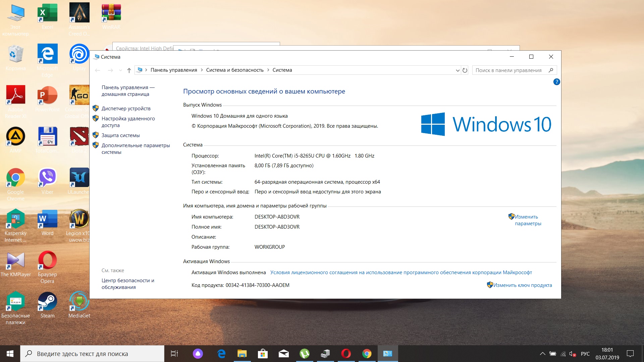The image size is (644, 362).
Task: Open Система и безопасность breadcrumb dropdown
Action: tap(268, 70)
